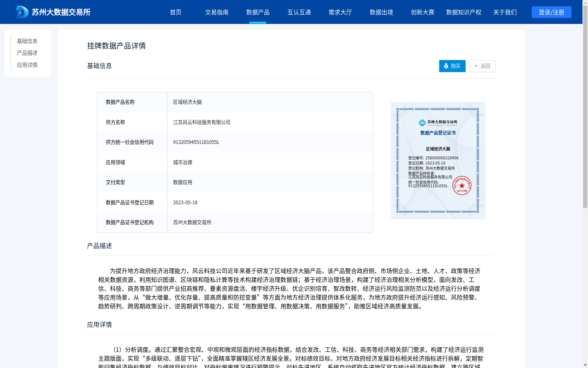Viewport: 588px width, 368px height.
Task: Click the exchange emblem on the certificate
Action: 422,123
